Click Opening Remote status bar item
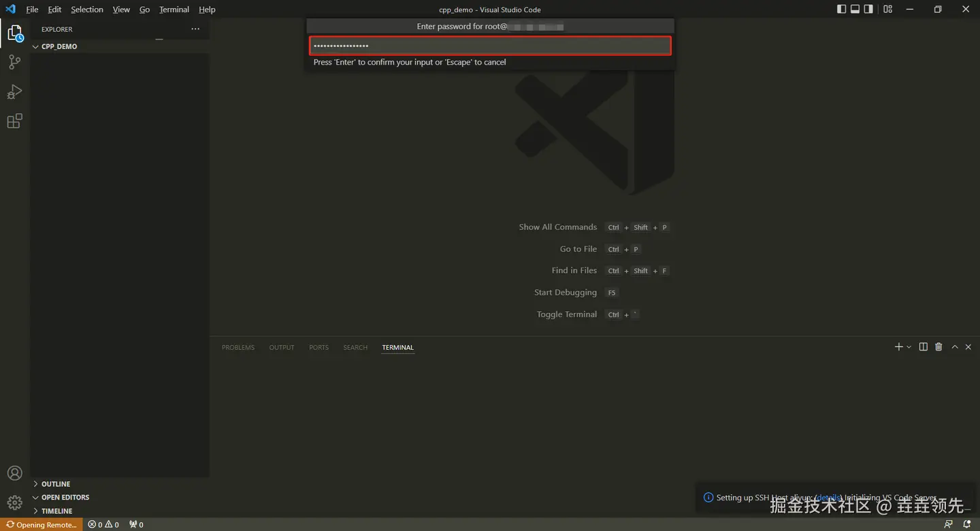 click(42, 525)
